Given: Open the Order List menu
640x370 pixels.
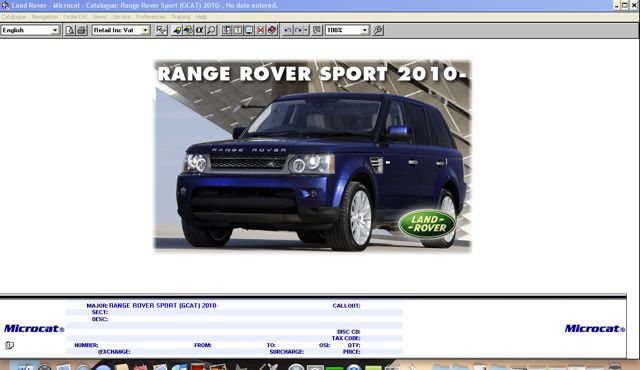Looking at the screenshot, I should [75, 17].
